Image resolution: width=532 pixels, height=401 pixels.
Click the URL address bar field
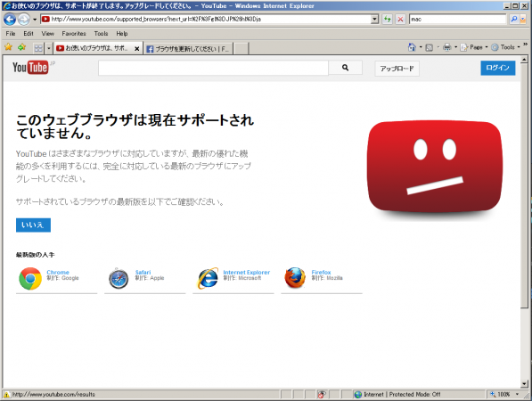pos(206,20)
